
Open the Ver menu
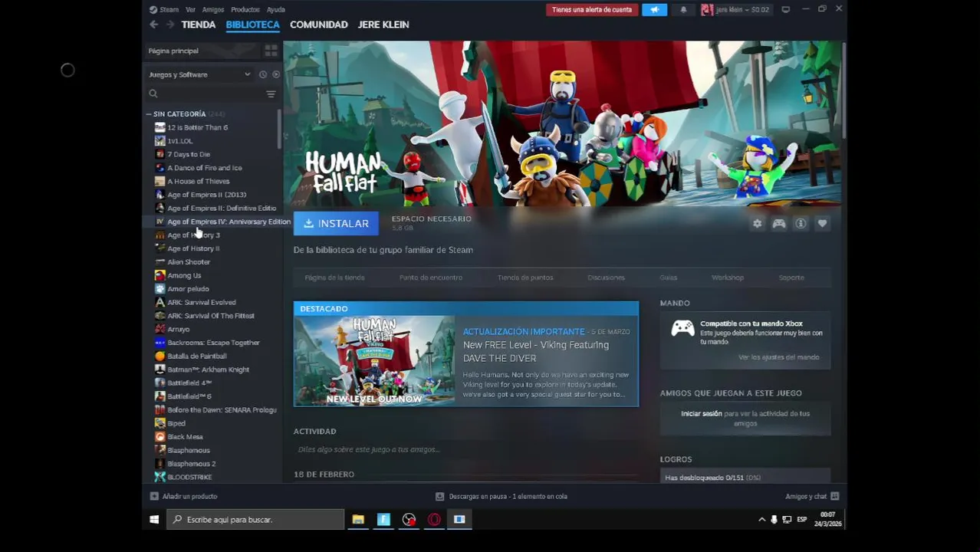[x=190, y=10]
